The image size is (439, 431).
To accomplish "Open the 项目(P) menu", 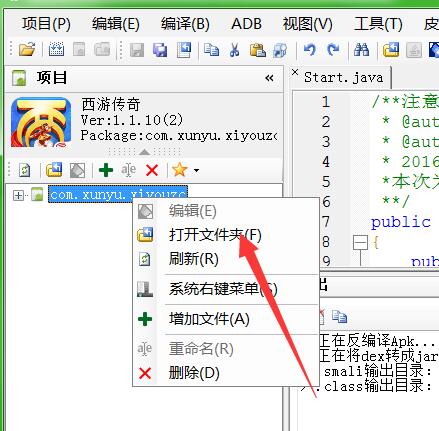I will [x=46, y=24].
